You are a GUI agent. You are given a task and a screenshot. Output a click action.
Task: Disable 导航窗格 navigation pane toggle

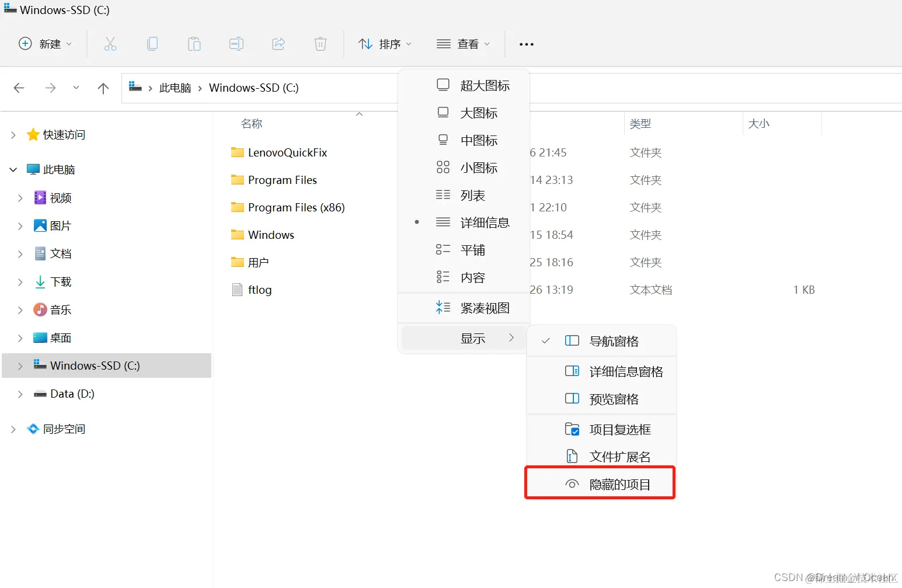(x=614, y=341)
